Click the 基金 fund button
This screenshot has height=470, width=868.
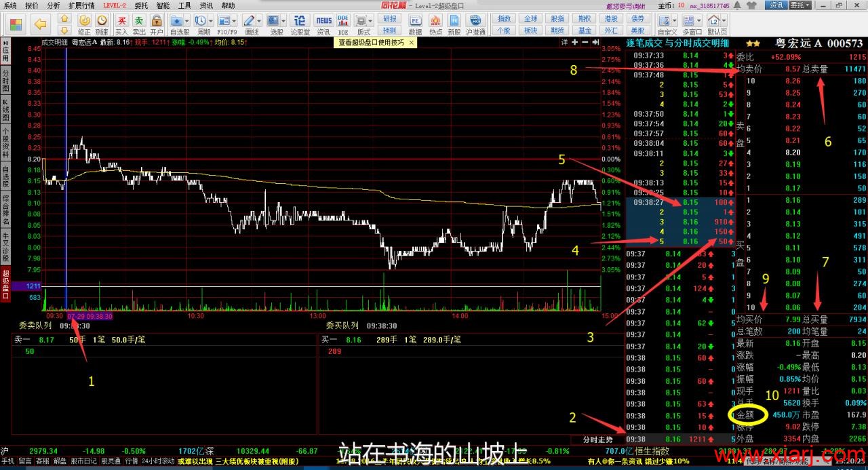tap(585, 31)
